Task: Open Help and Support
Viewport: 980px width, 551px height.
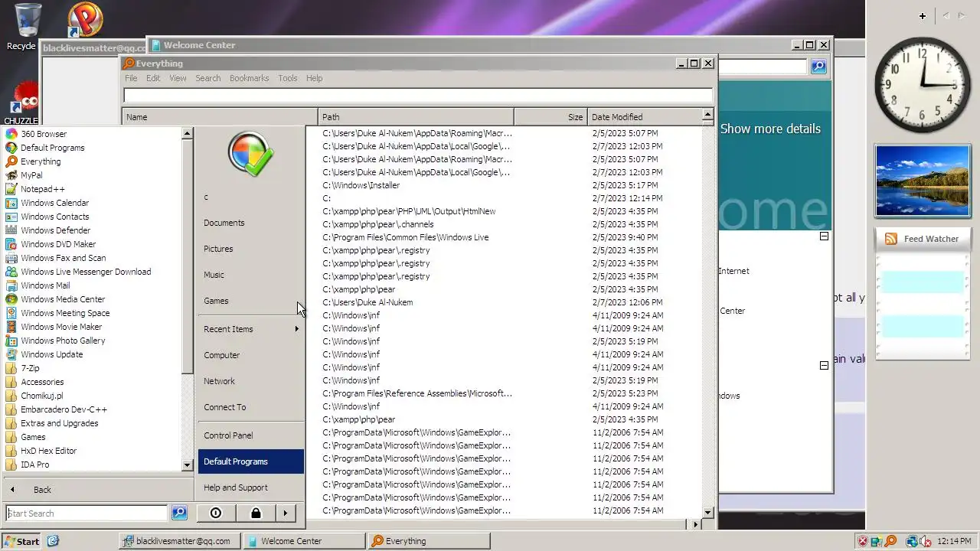Action: click(250, 487)
